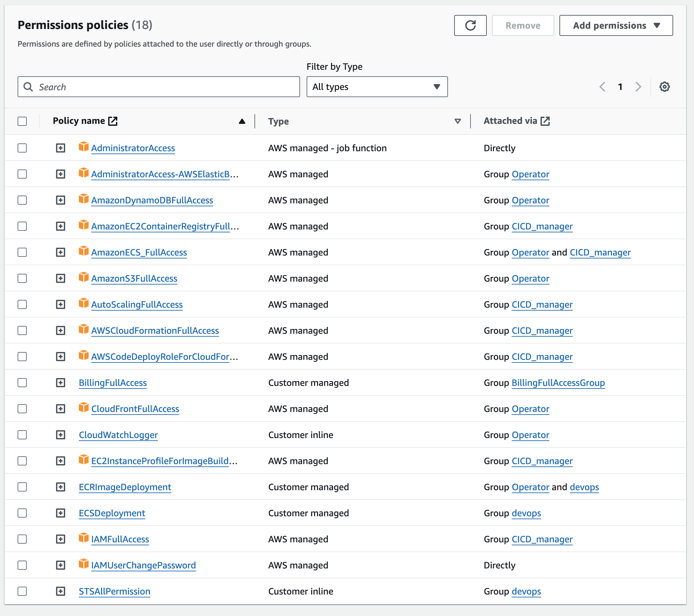Click the Type column sort arrow
The width and height of the screenshot is (694, 616).
[x=457, y=121]
